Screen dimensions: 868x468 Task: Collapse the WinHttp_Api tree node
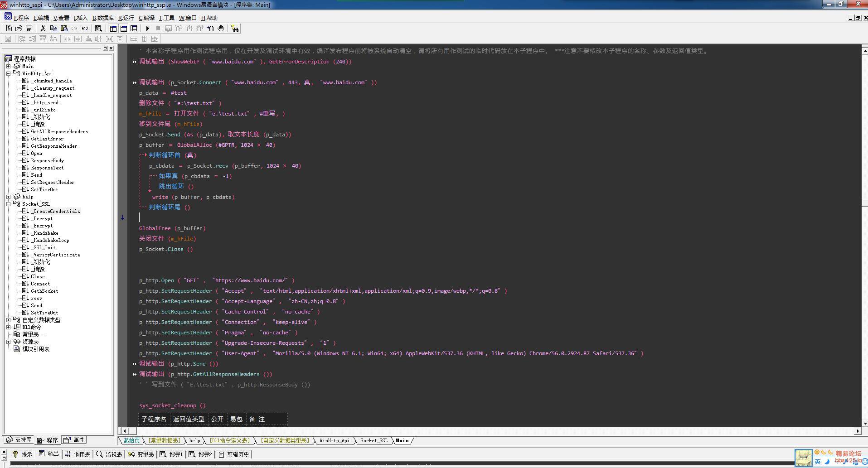click(x=8, y=73)
